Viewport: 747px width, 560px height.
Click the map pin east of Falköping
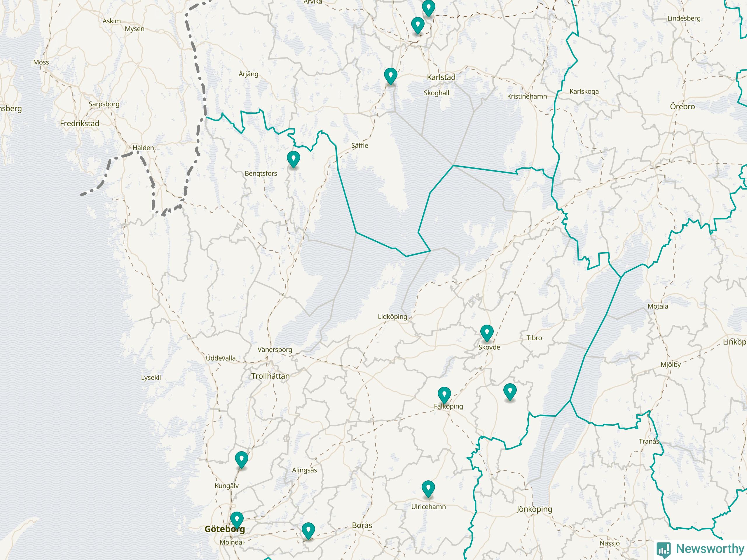pyautogui.click(x=509, y=392)
